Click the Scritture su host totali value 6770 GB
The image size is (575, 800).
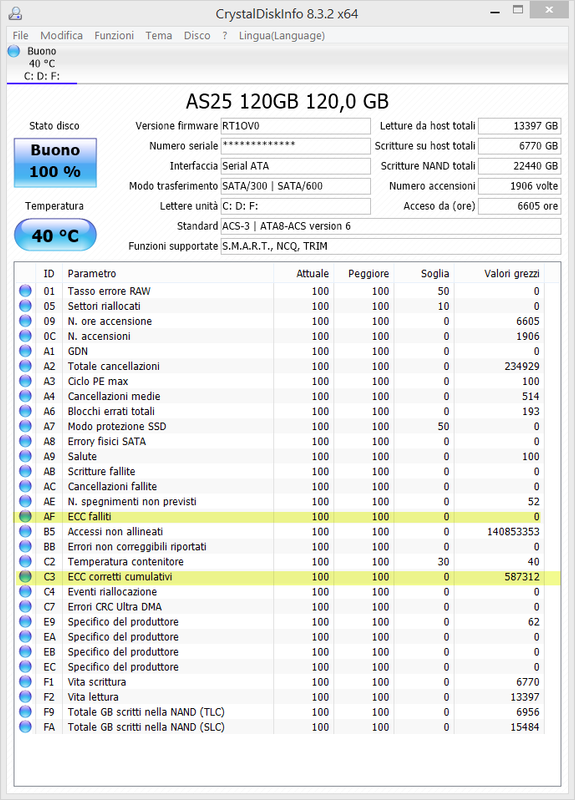click(x=519, y=146)
